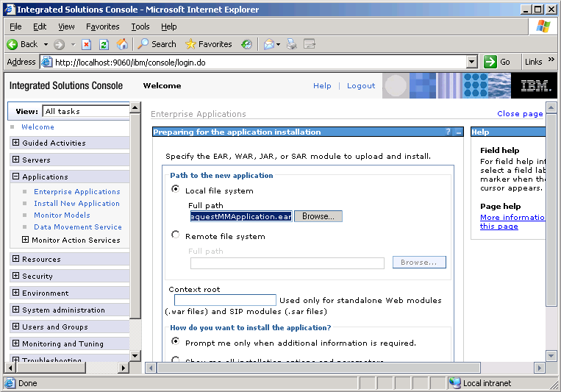The height and width of the screenshot is (392, 561).
Task: Expand the Monitoring and Tuning node
Action: [x=15, y=343]
